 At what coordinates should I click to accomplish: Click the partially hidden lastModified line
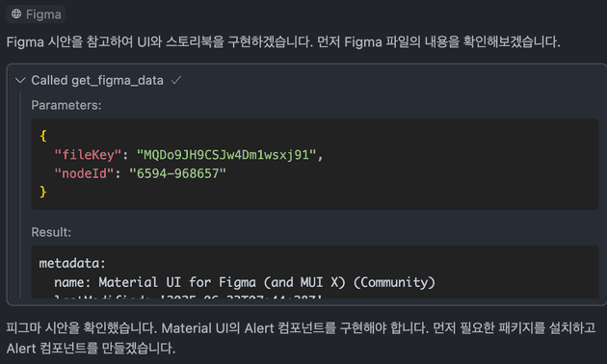(x=188, y=297)
